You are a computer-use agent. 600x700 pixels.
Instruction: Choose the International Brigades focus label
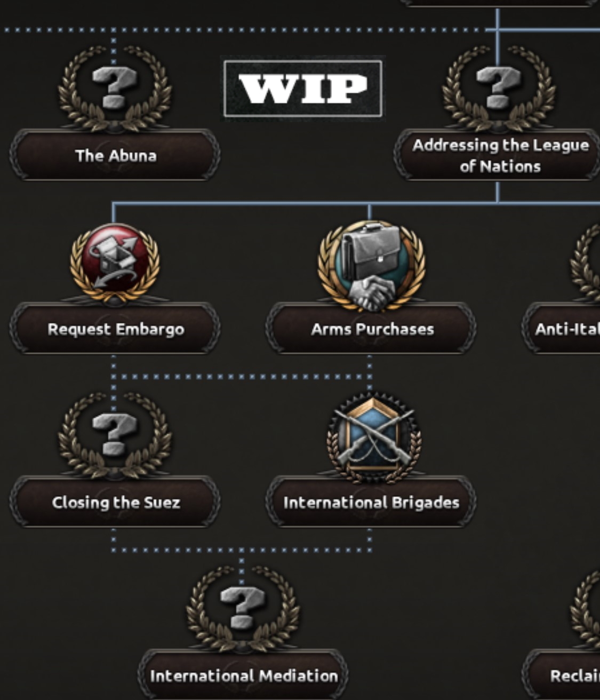371,502
